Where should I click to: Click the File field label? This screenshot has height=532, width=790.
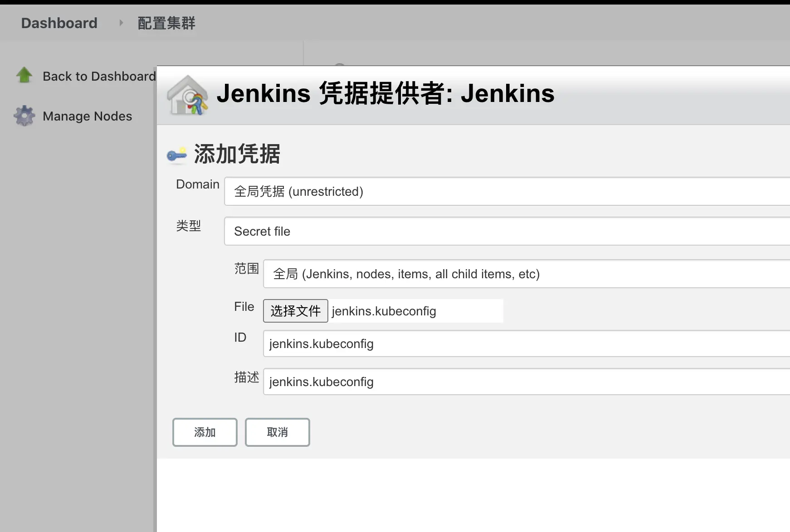click(244, 307)
